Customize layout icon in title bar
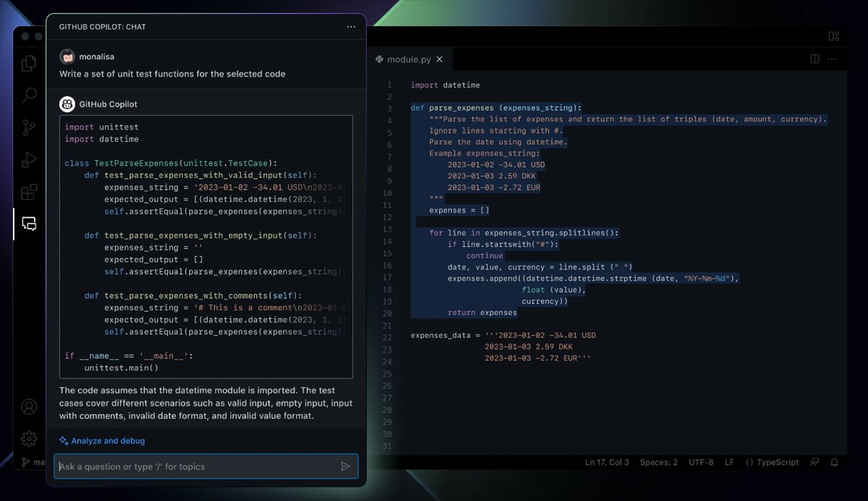The width and height of the screenshot is (868, 501). coord(834,36)
